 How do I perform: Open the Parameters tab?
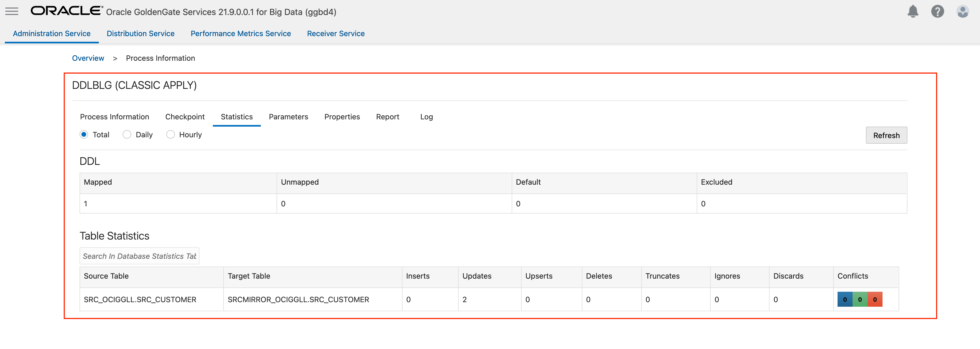pos(288,117)
